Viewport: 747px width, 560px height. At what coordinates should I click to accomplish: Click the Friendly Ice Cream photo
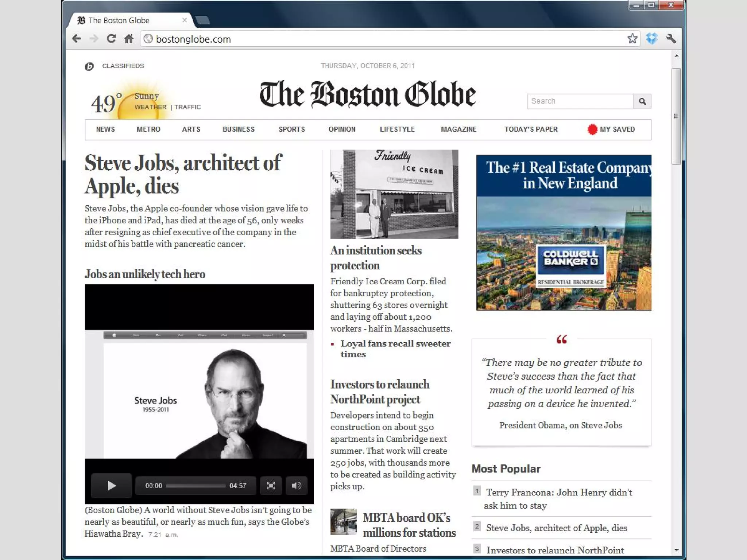pyautogui.click(x=394, y=194)
